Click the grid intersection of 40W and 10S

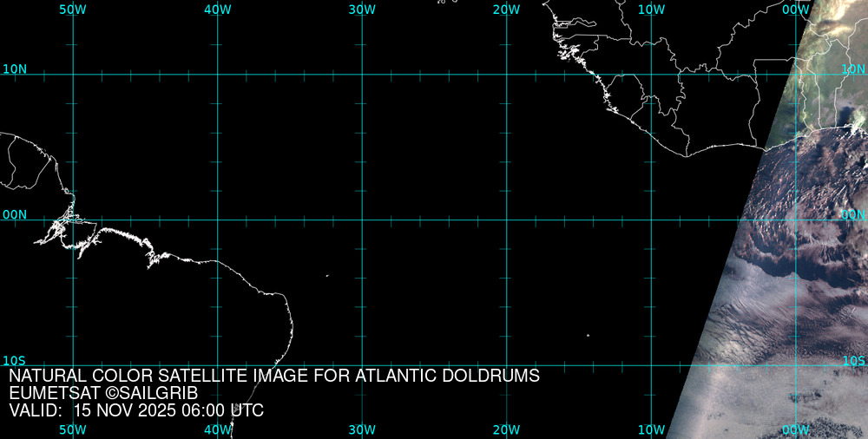(217, 364)
